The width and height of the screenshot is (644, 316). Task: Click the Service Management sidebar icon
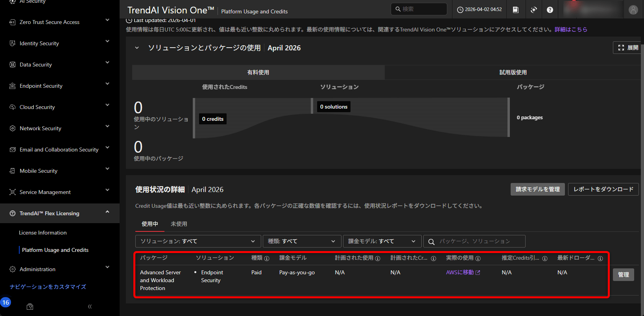(x=13, y=192)
